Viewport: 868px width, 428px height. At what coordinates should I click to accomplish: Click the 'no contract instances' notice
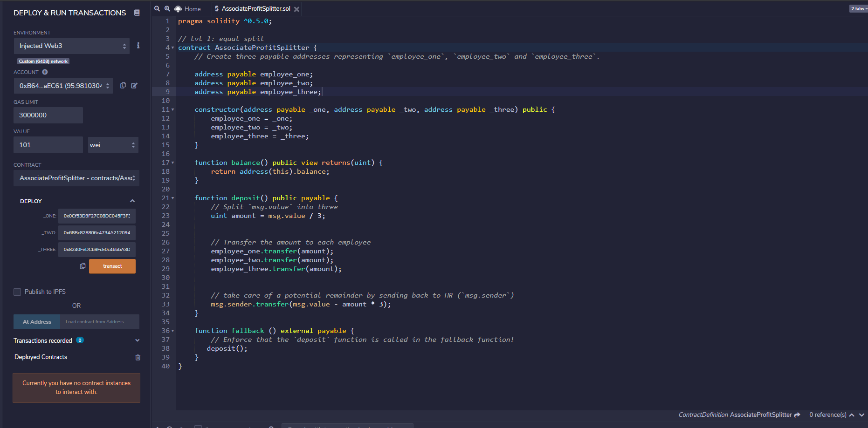76,388
